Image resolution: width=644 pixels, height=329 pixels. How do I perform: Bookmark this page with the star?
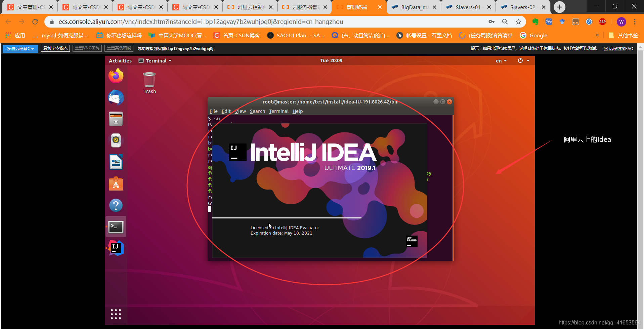pyautogui.click(x=518, y=22)
